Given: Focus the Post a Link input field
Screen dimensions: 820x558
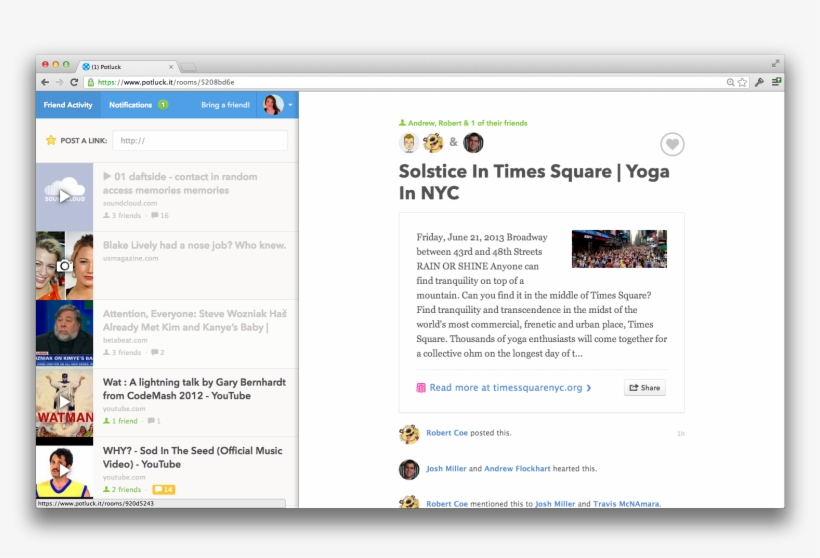Looking at the screenshot, I should pos(199,141).
